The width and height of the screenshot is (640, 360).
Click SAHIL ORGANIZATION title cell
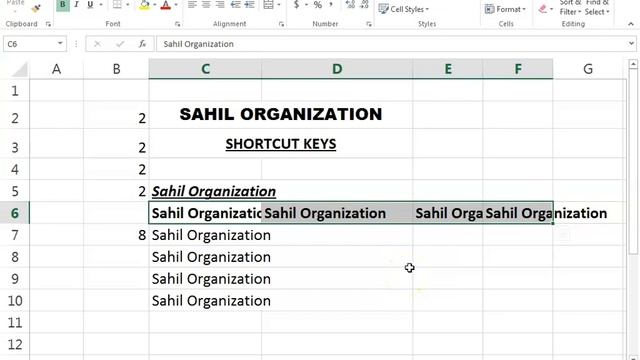281,114
